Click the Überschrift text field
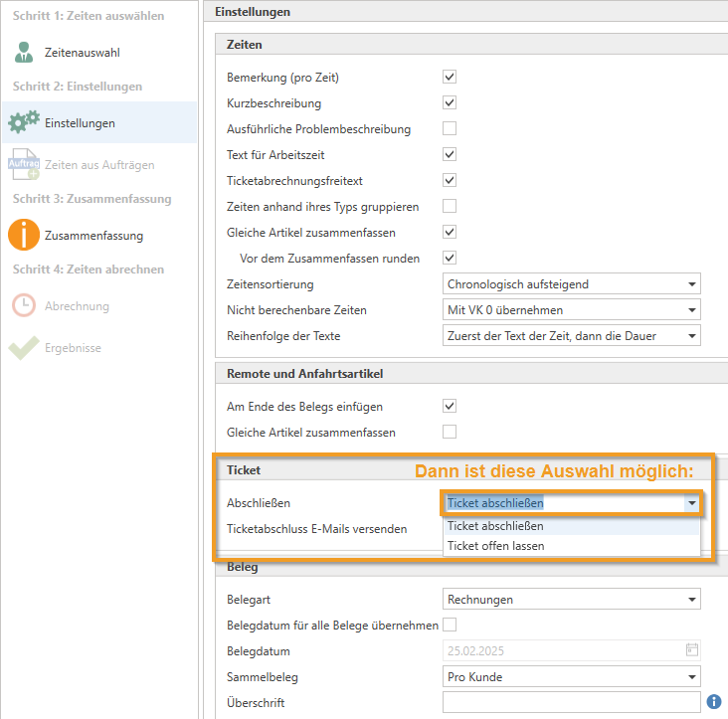 (571, 703)
